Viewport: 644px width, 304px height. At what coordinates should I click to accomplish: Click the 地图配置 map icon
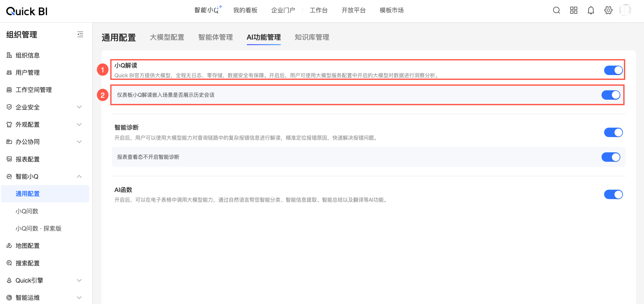[x=9, y=246]
